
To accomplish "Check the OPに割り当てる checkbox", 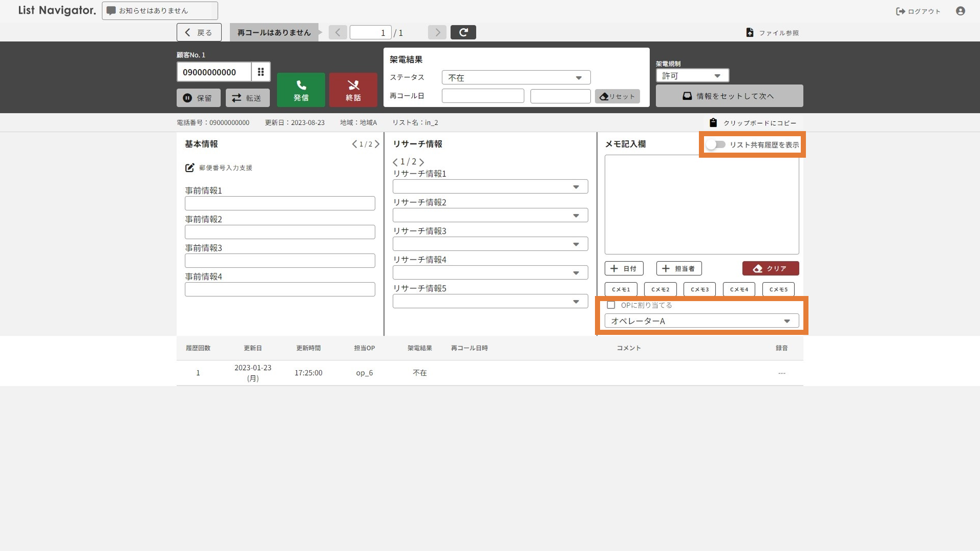I will [611, 305].
